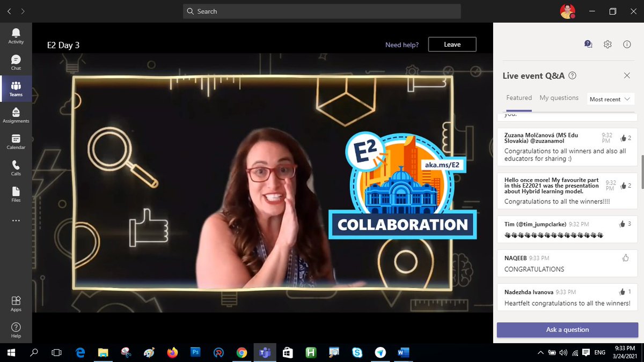Like the Hybrid learning model message
The image size is (644, 362).
tap(622, 186)
